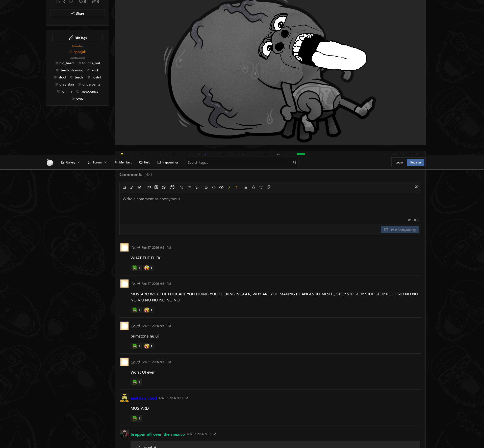
Task: Click the orange left-arrow text icon
Action: [237, 187]
